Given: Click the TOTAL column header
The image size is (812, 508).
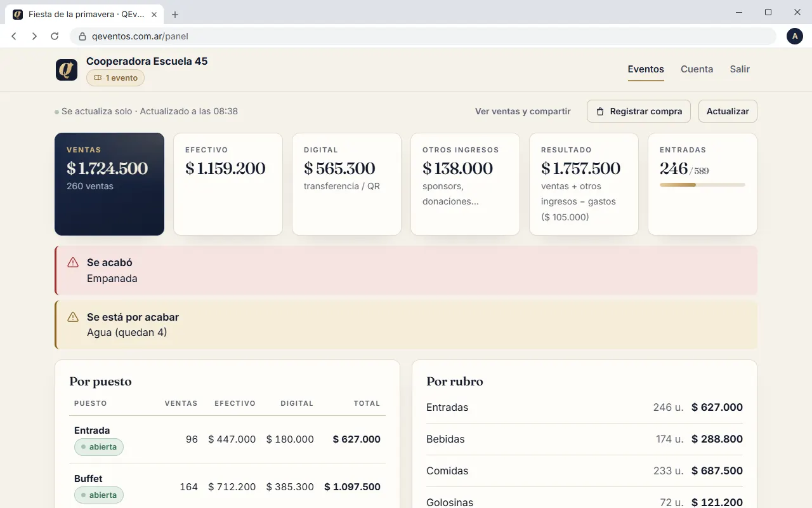Looking at the screenshot, I should 367,403.
